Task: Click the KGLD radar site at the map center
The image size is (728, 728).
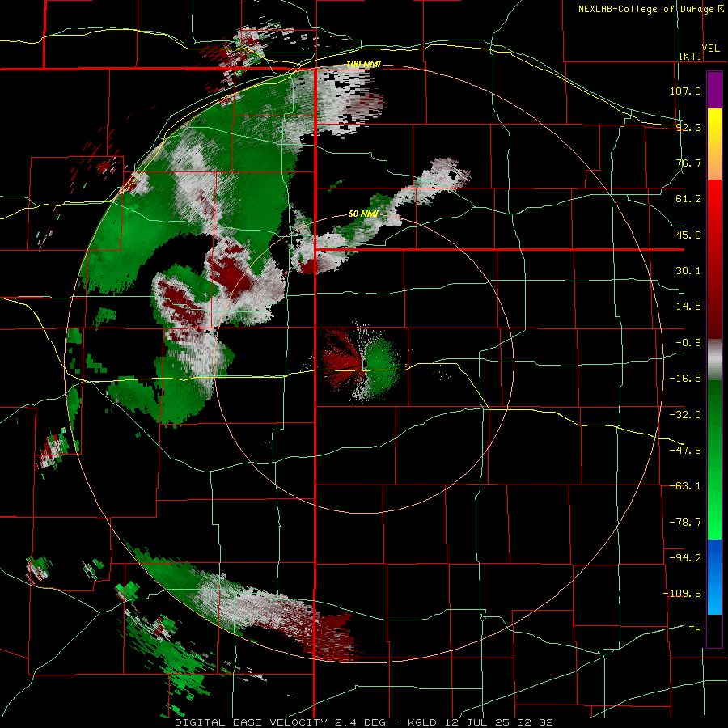Action: click(x=364, y=363)
